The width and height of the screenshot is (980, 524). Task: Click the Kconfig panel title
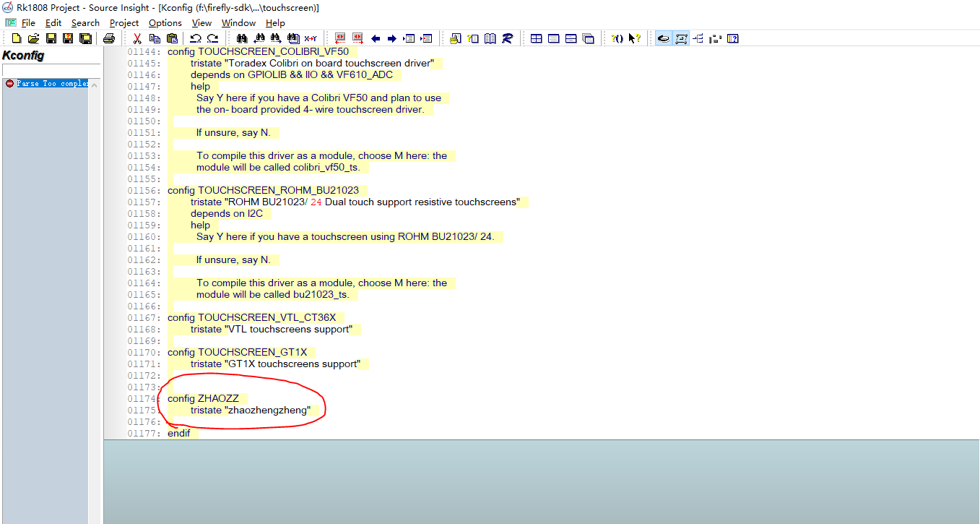coord(23,56)
